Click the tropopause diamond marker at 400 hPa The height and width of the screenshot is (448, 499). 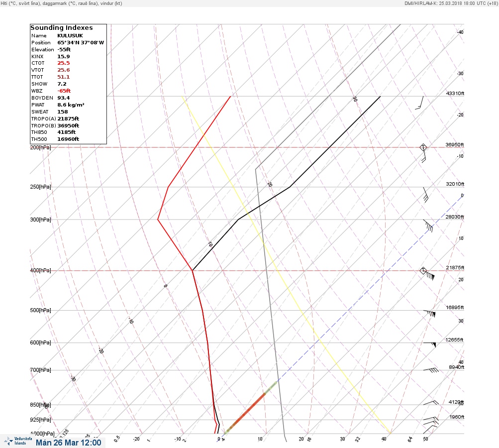click(x=423, y=271)
